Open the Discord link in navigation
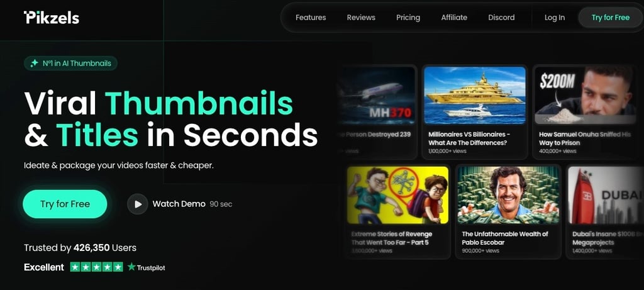 pos(501,18)
